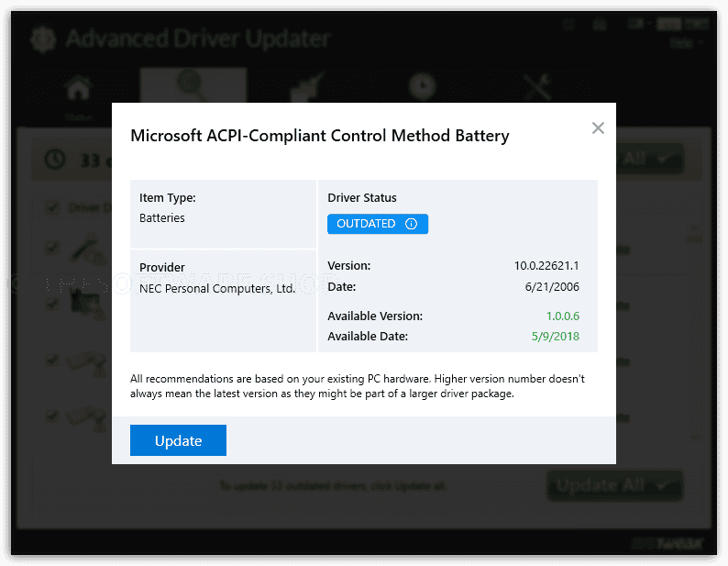Click the clock icon next to 33
This screenshot has width=728, height=566.
(x=55, y=160)
